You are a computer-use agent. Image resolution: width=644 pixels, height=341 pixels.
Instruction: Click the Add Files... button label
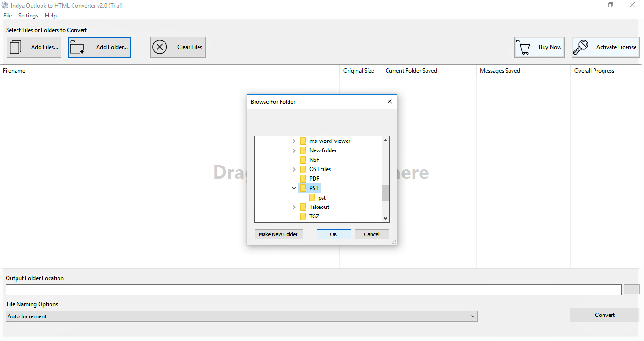point(45,47)
